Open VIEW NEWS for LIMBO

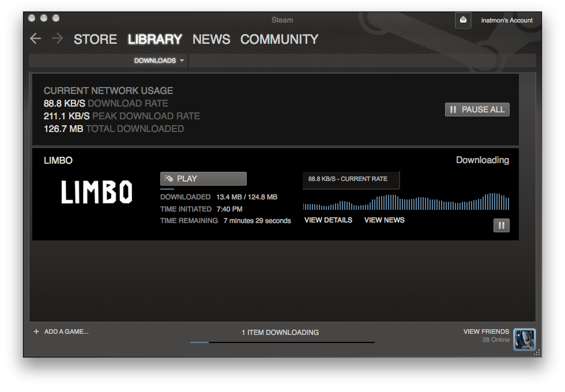(x=384, y=220)
